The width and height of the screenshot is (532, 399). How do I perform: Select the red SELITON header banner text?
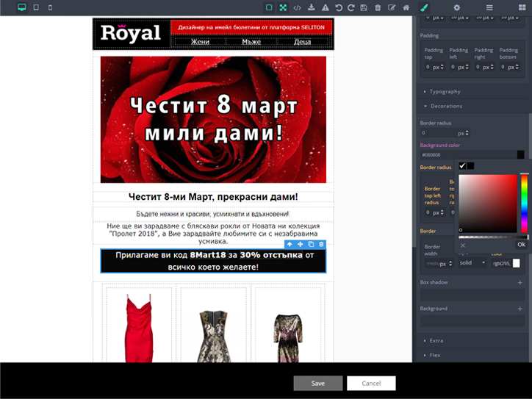(251, 27)
